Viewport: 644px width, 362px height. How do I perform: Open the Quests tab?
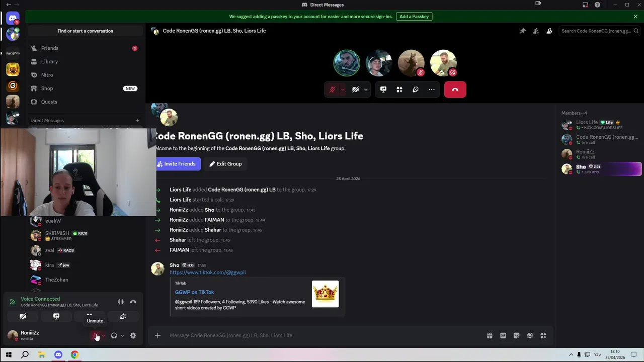point(85,102)
